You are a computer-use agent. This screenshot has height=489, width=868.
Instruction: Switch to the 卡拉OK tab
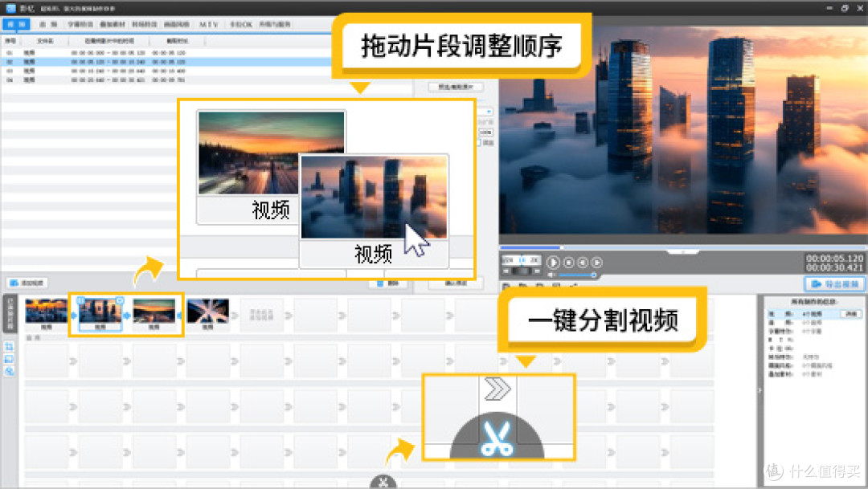coord(241,24)
